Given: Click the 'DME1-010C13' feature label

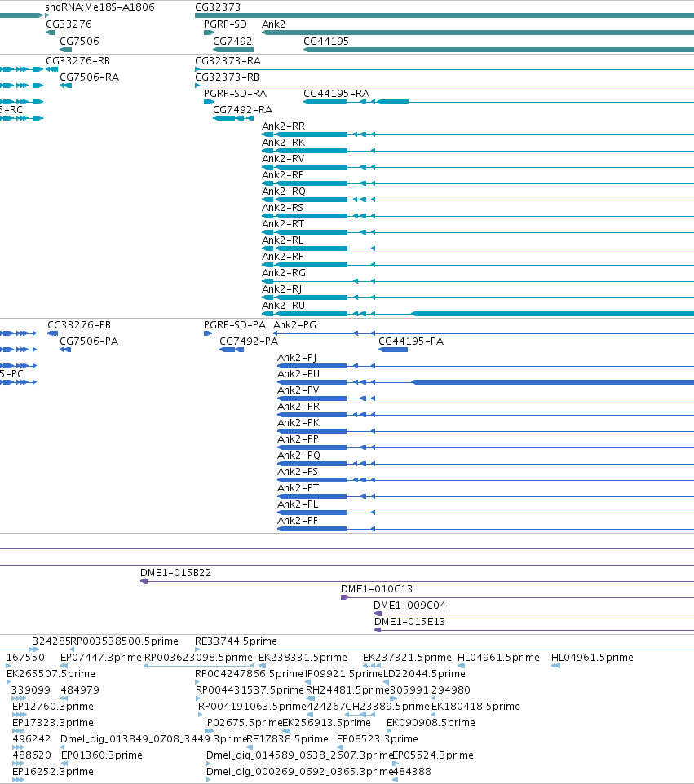Looking at the screenshot, I should pyautogui.click(x=376, y=589).
